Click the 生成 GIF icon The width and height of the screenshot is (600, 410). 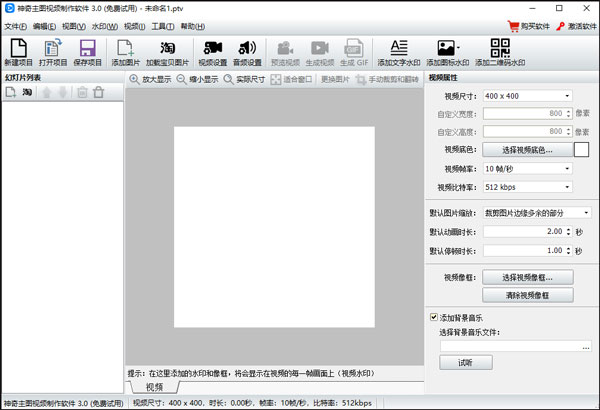(x=354, y=52)
